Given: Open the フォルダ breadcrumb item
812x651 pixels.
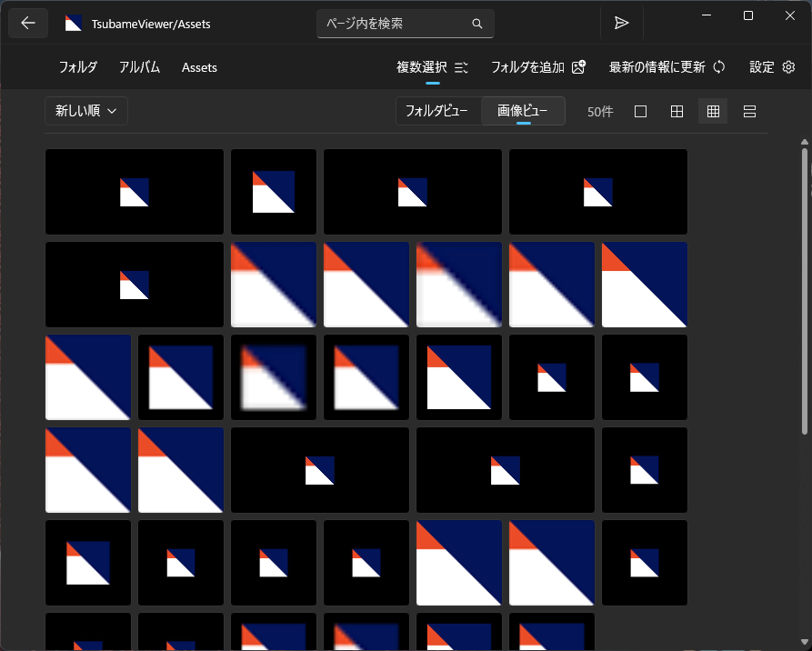Looking at the screenshot, I should point(77,67).
